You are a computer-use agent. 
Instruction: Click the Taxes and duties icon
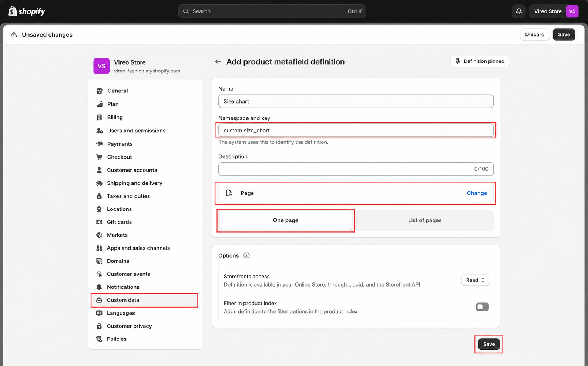(99, 196)
